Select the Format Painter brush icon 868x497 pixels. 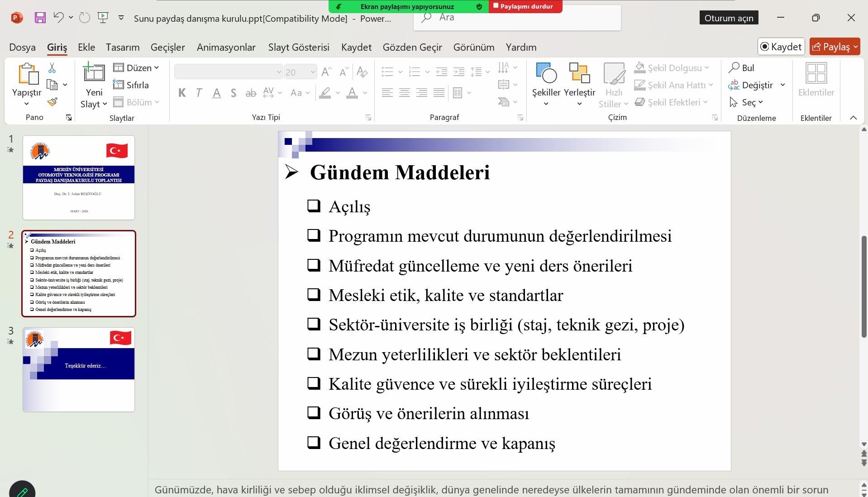click(52, 102)
